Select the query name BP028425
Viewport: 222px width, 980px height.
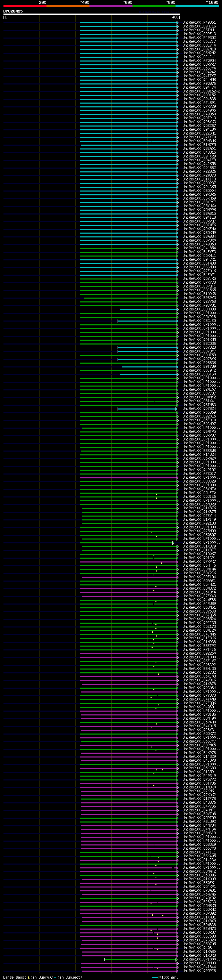pyautogui.click(x=13, y=11)
